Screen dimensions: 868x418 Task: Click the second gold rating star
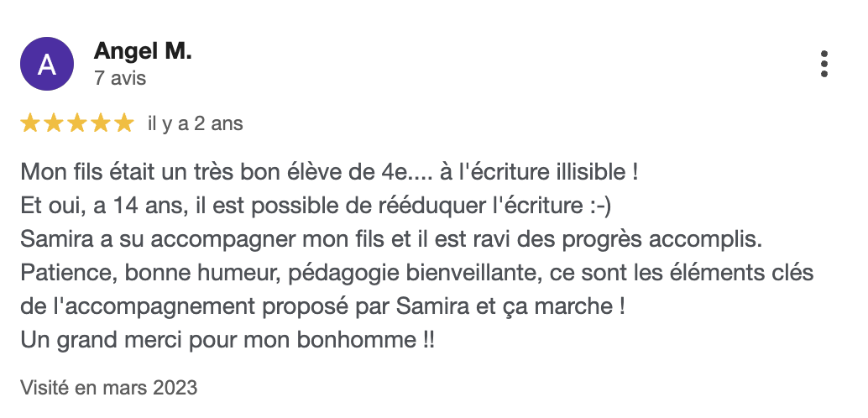(54, 124)
